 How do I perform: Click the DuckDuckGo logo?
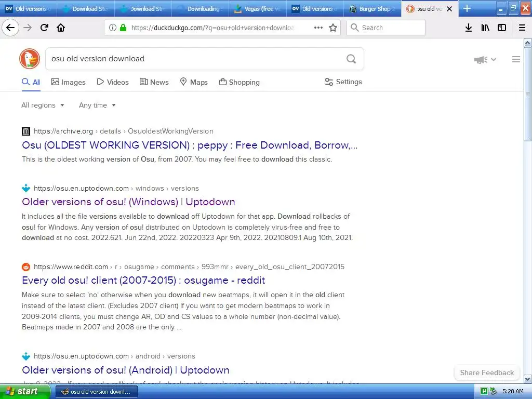(30, 59)
